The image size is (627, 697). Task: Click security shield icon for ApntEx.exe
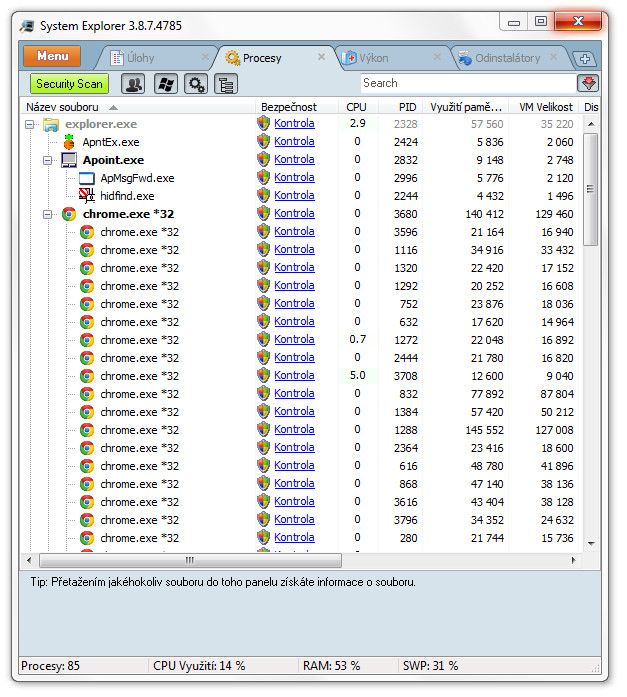pos(264,141)
